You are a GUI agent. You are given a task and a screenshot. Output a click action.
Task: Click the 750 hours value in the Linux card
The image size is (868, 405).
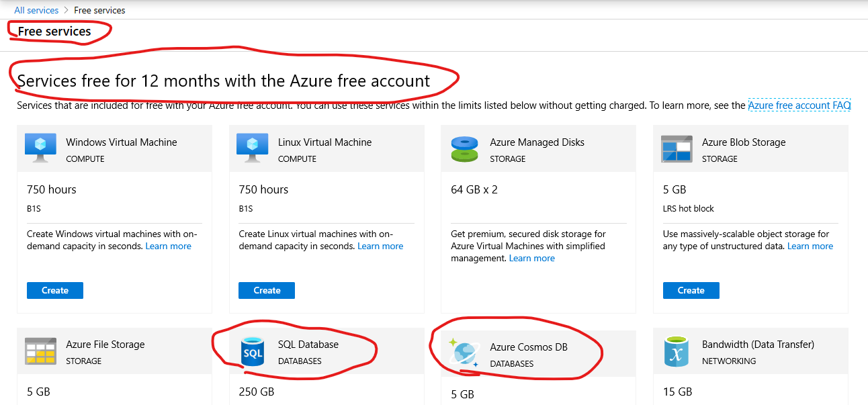pos(263,189)
